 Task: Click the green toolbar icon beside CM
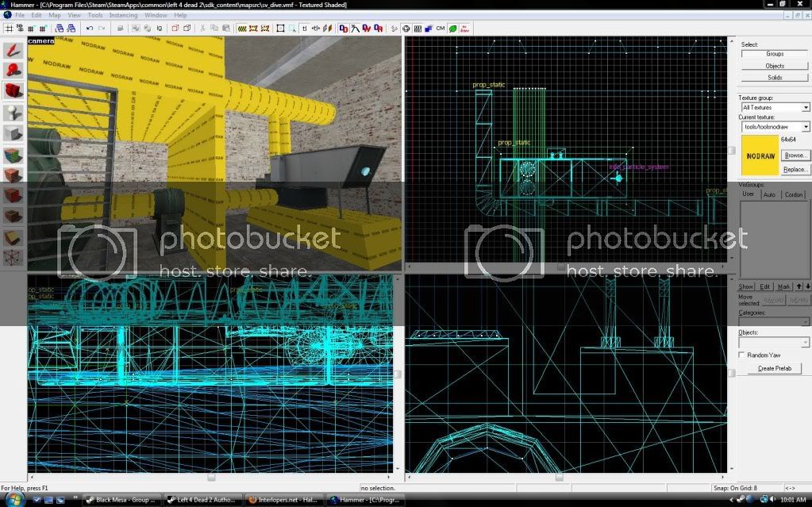click(452, 29)
